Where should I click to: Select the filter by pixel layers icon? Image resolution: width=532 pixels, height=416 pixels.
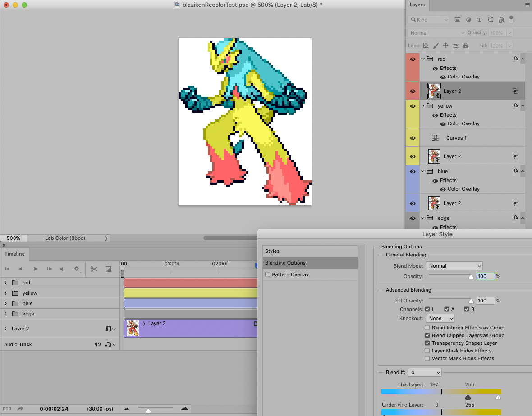point(458,20)
